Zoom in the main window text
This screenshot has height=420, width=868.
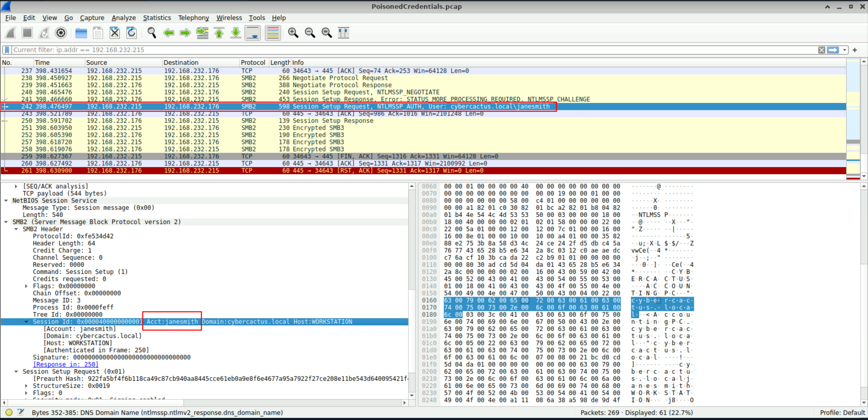(293, 33)
